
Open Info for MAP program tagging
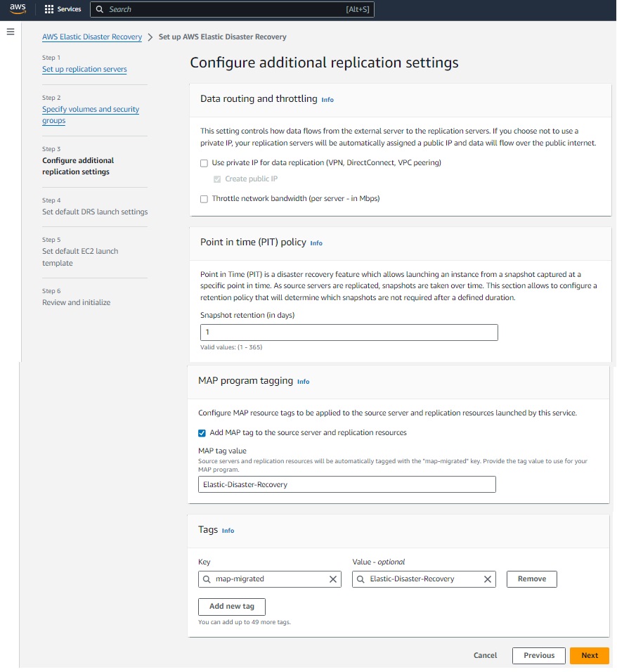pyautogui.click(x=303, y=382)
